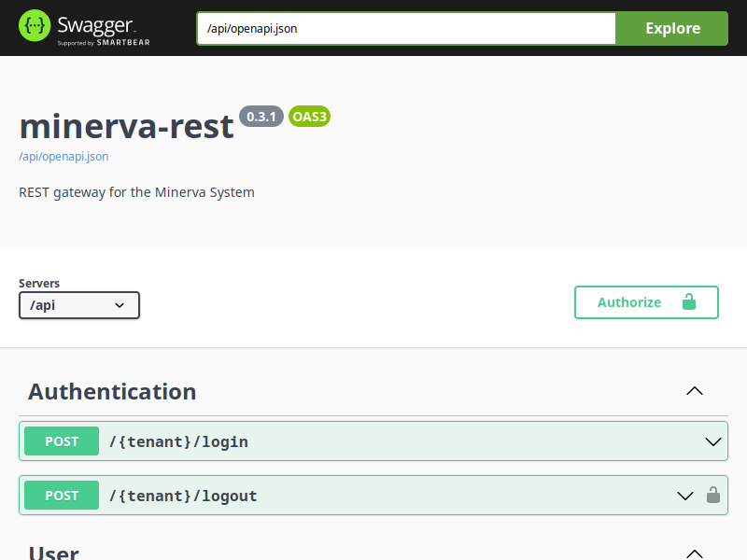Click the 0.3.1 version badge
Image resolution: width=747 pixels, height=560 pixels.
261,117
